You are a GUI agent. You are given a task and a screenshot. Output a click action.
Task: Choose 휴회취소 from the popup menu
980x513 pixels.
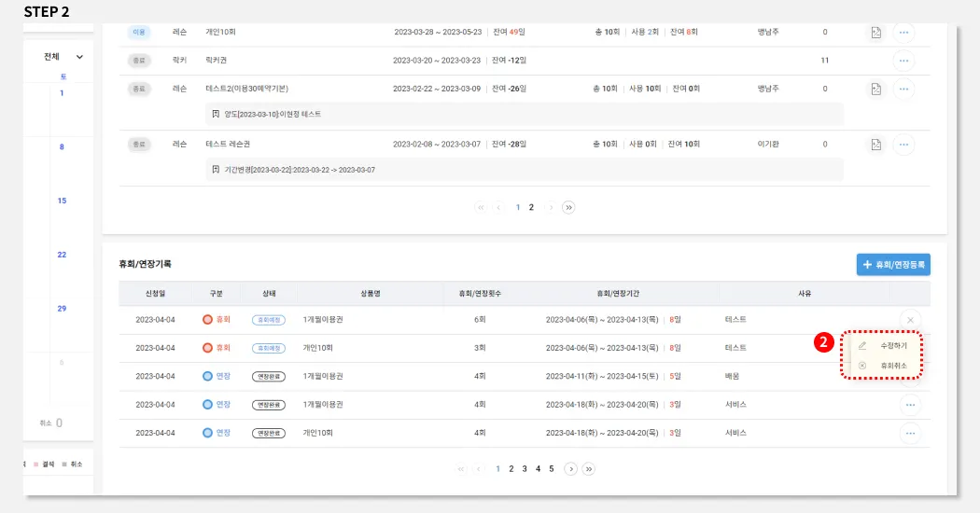tap(892, 366)
